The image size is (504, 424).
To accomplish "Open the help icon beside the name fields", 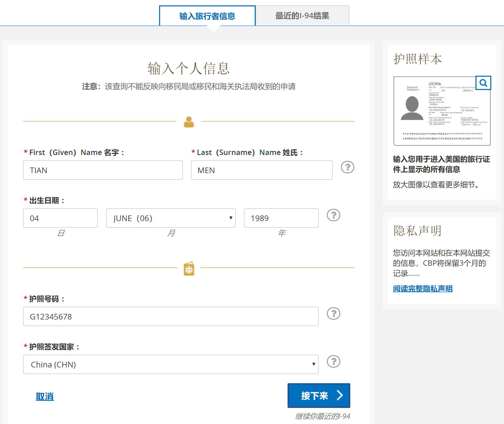I will click(347, 167).
